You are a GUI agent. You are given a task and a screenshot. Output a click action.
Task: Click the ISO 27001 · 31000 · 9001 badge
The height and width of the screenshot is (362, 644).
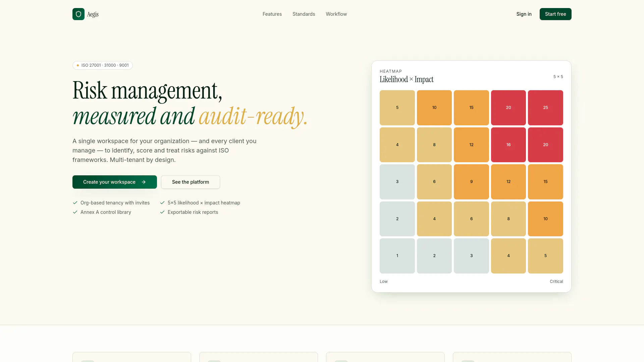pos(103,65)
